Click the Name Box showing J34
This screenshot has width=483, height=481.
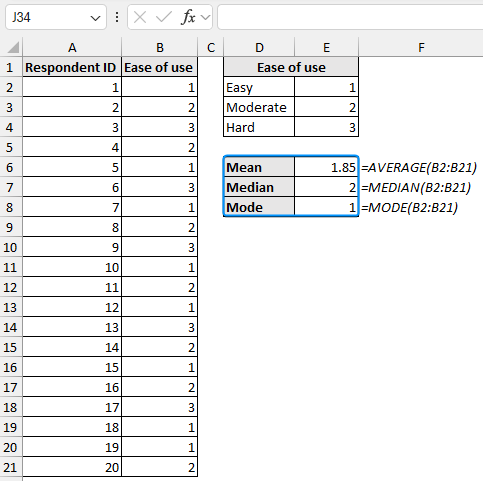click(56, 17)
